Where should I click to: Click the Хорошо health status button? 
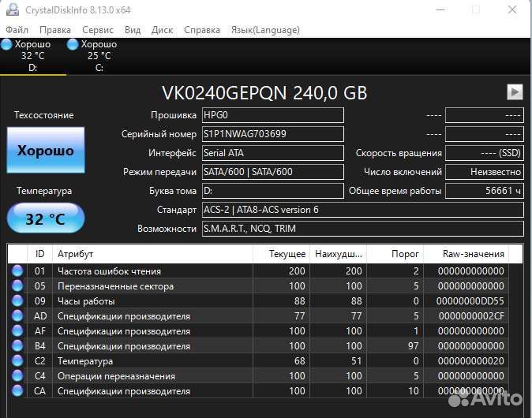46,150
